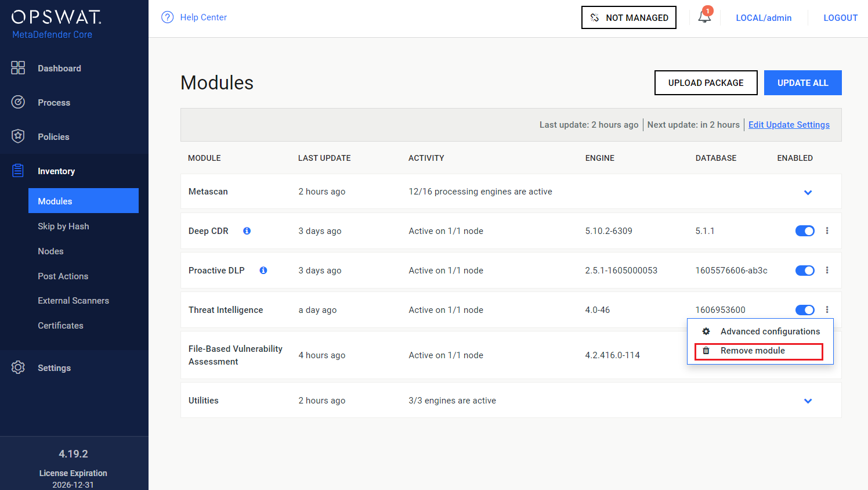
Task: View the Deep CDR info icon
Action: click(x=247, y=230)
